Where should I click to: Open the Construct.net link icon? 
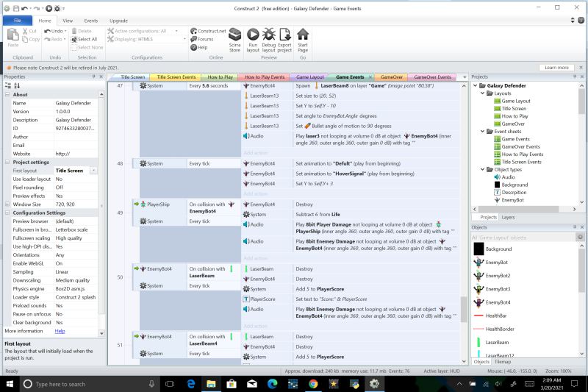point(193,31)
